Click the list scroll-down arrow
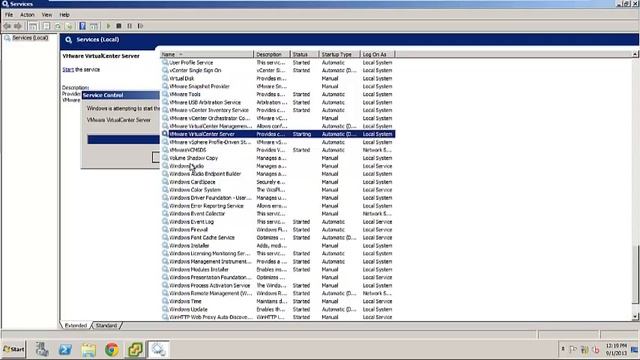 [635, 317]
